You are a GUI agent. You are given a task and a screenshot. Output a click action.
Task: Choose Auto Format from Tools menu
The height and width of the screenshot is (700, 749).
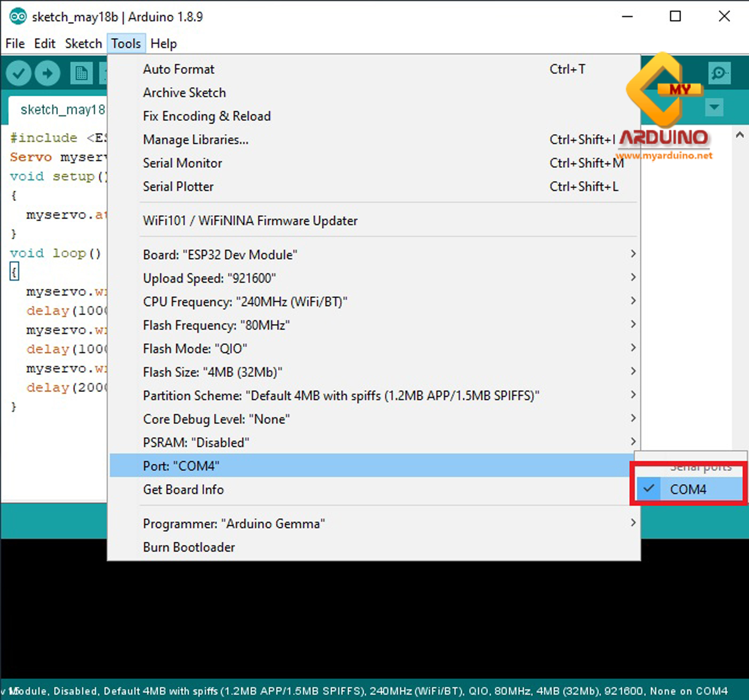coord(179,69)
